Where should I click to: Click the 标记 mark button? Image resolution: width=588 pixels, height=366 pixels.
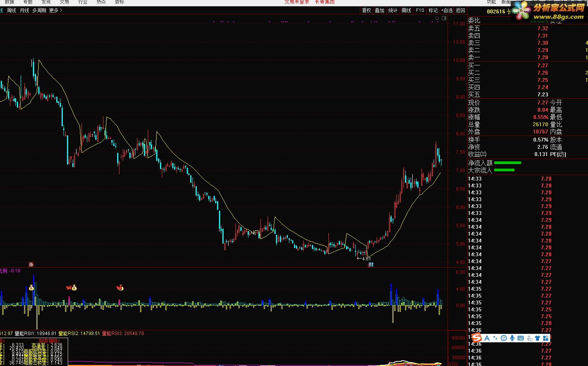433,10
